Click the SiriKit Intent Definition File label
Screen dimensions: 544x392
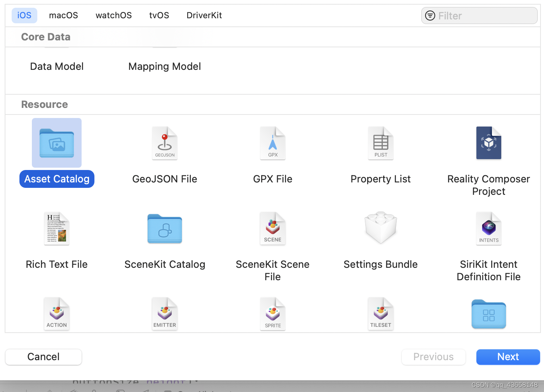click(x=489, y=271)
